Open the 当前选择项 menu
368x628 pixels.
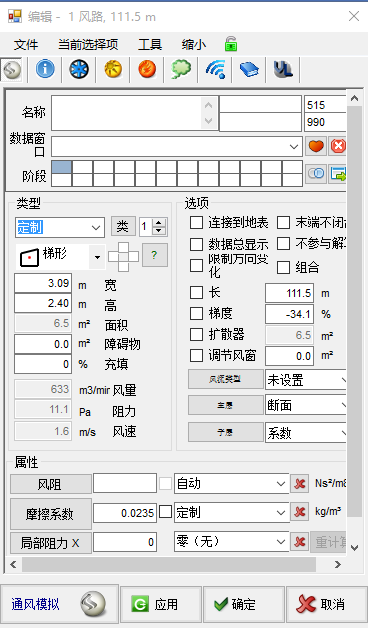88,44
